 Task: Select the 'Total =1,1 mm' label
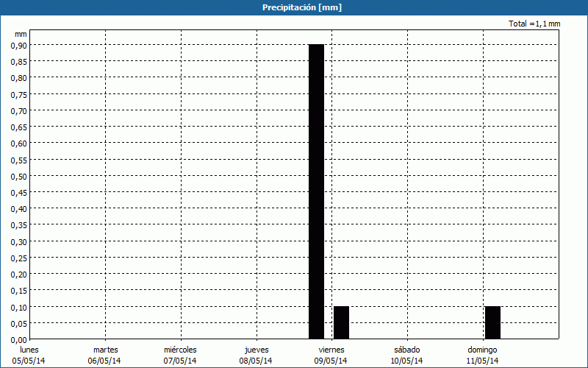click(x=534, y=24)
